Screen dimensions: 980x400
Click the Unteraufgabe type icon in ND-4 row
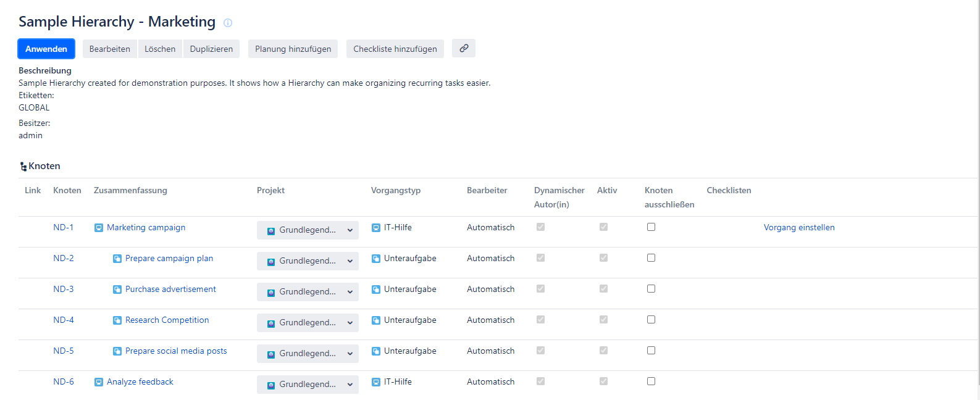[x=376, y=320]
